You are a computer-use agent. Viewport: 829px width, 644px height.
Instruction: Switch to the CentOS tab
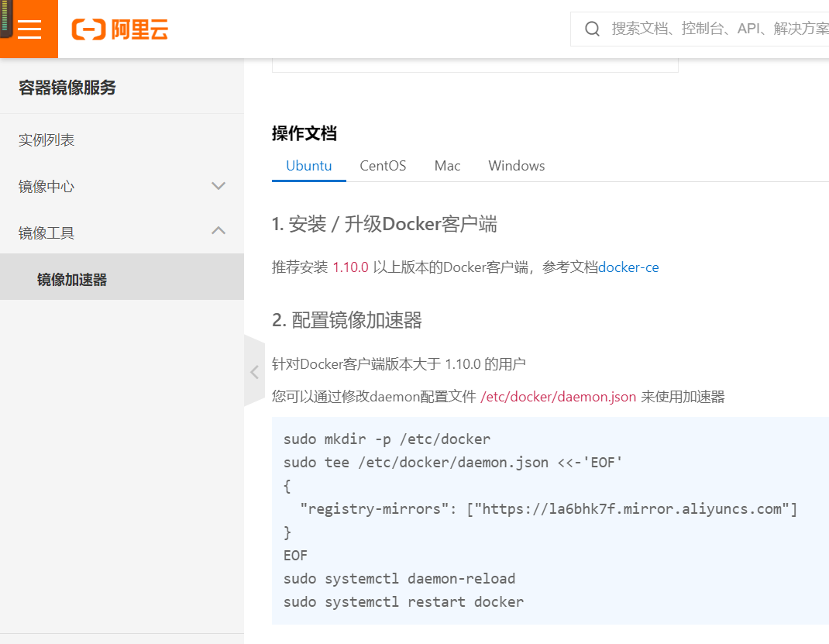(382, 165)
